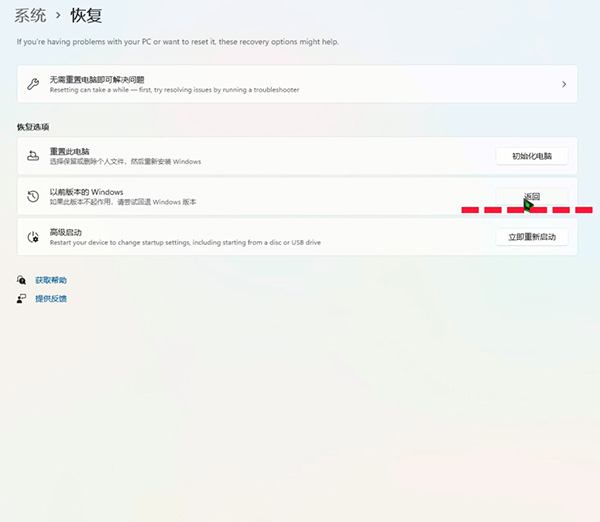This screenshot has height=522, width=600.
Task: Click the 系统 breadcrumb link
Action: 30,16
